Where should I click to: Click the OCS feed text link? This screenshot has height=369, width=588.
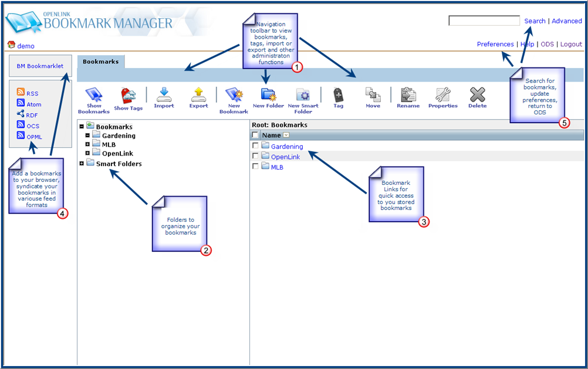[x=33, y=126]
